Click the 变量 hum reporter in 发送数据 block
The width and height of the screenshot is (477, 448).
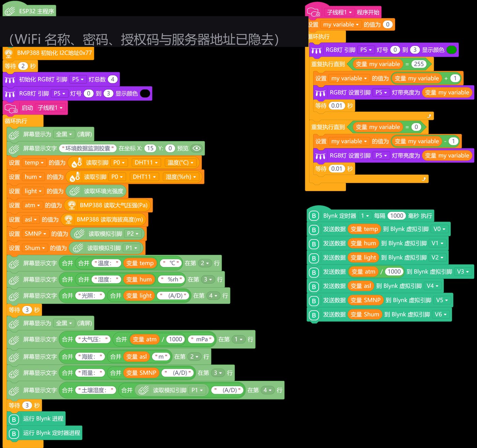pos(363,243)
